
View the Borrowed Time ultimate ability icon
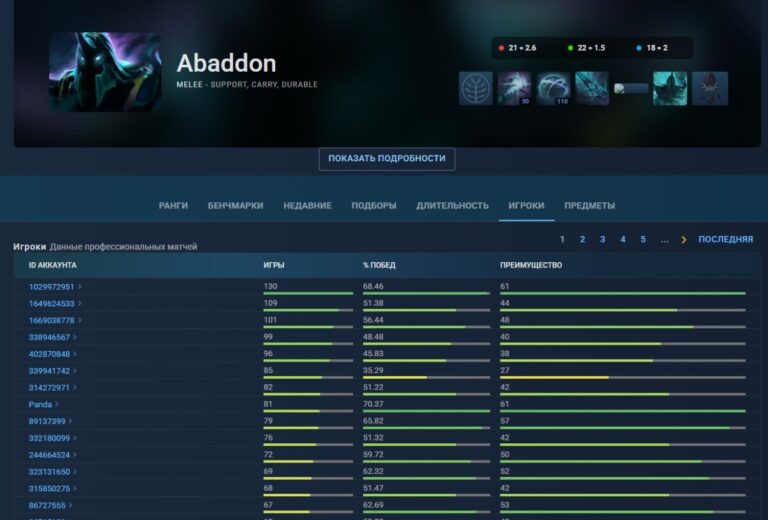pyautogui.click(x=670, y=88)
